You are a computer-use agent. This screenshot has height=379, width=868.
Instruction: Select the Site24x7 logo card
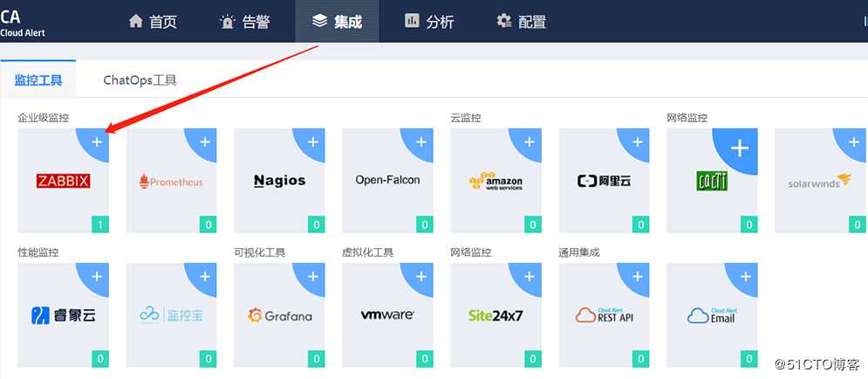(496, 315)
